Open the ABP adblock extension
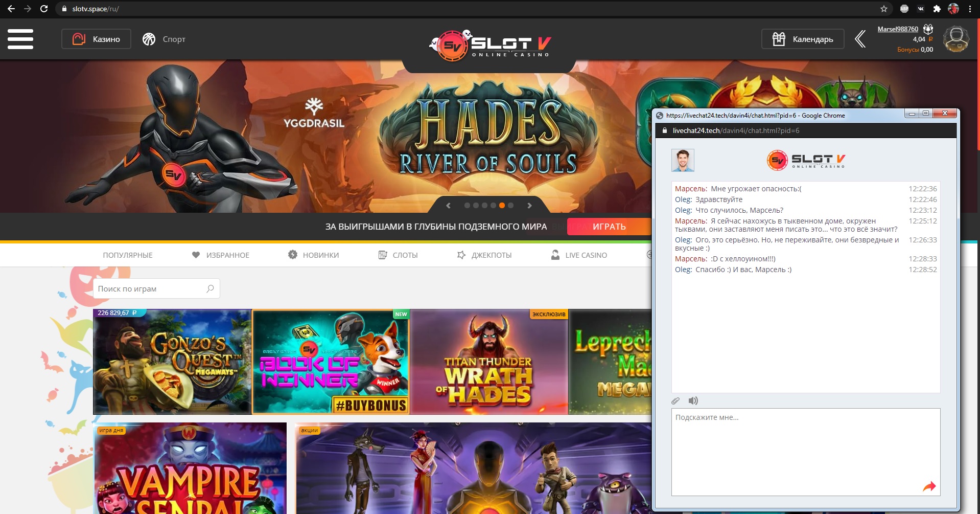This screenshot has height=514, width=980. [904, 9]
